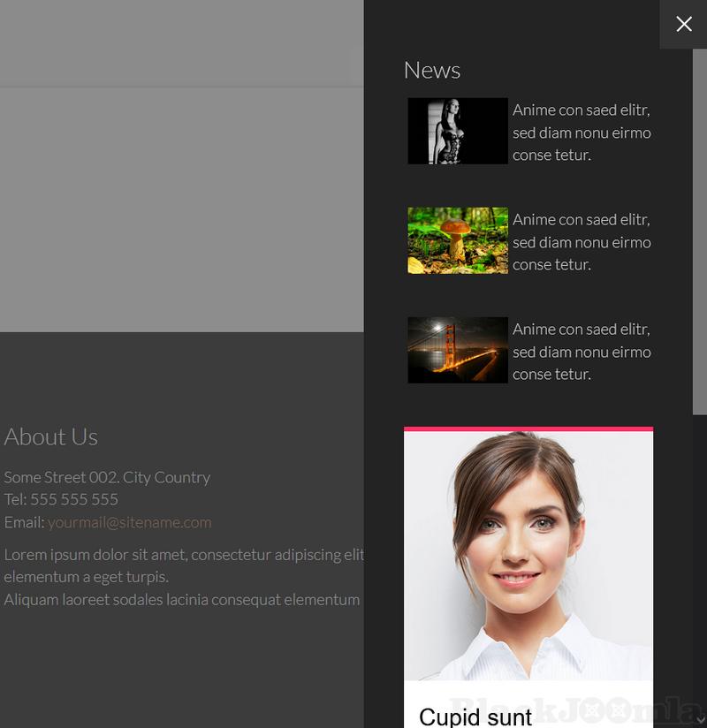Image resolution: width=707 pixels, height=728 pixels.
Task: Click the scrollbar track below the thumb
Action: (699, 565)
